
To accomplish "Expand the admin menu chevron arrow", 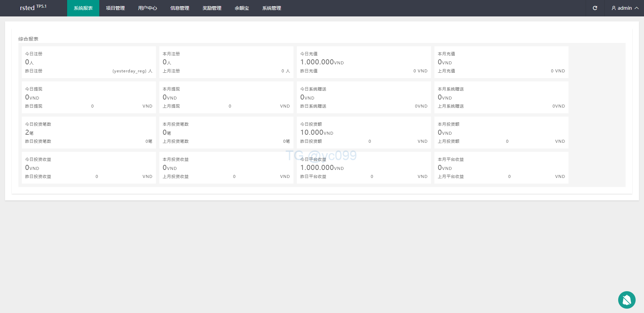I will 637,8.
